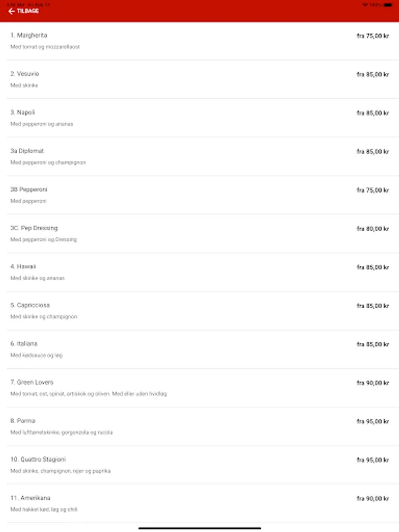The height and width of the screenshot is (532, 399).
Task: Tap the back arrow icon
Action: click(x=11, y=11)
